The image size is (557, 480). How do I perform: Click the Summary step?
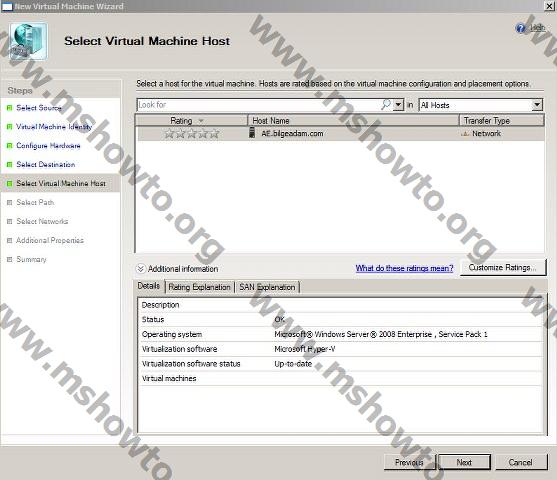[31, 259]
